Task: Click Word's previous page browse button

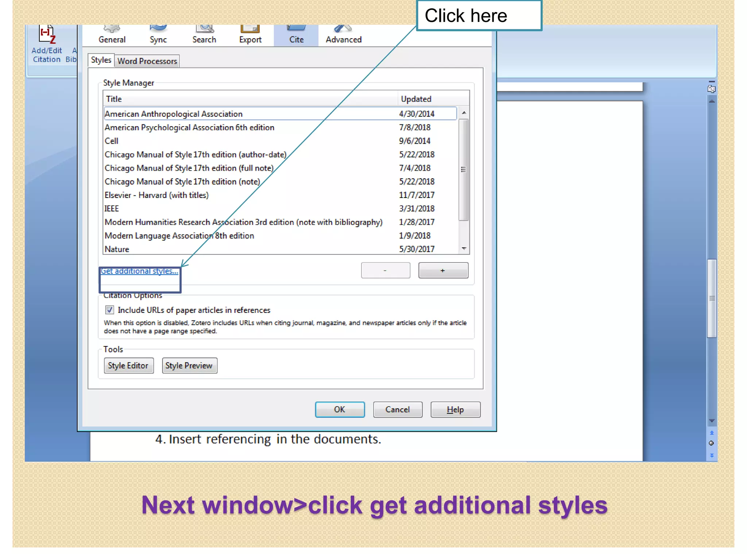Action: [712, 433]
